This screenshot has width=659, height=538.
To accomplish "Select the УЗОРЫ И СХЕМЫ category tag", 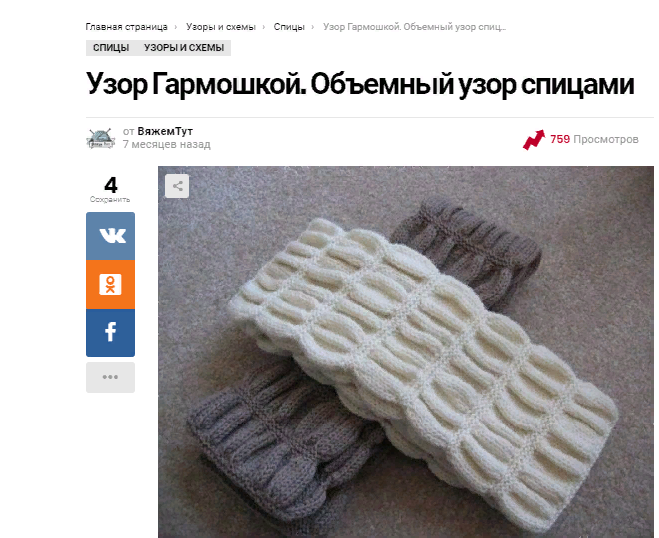I will click(x=184, y=48).
